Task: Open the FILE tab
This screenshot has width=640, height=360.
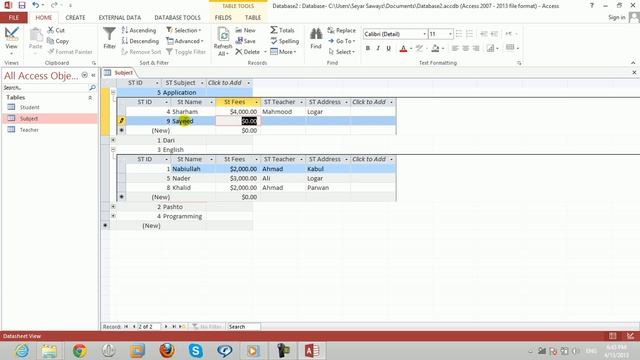Action: click(14, 18)
